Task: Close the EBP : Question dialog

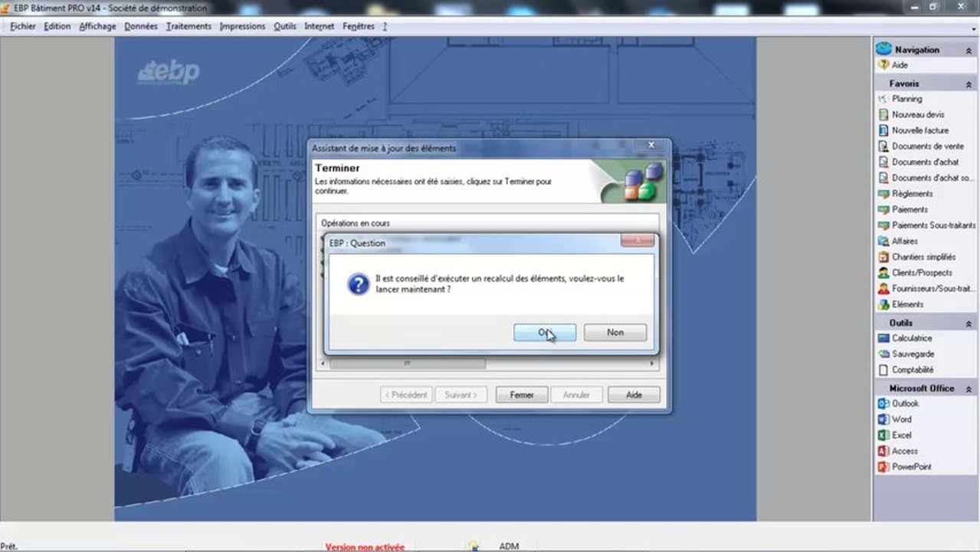Action: click(637, 242)
